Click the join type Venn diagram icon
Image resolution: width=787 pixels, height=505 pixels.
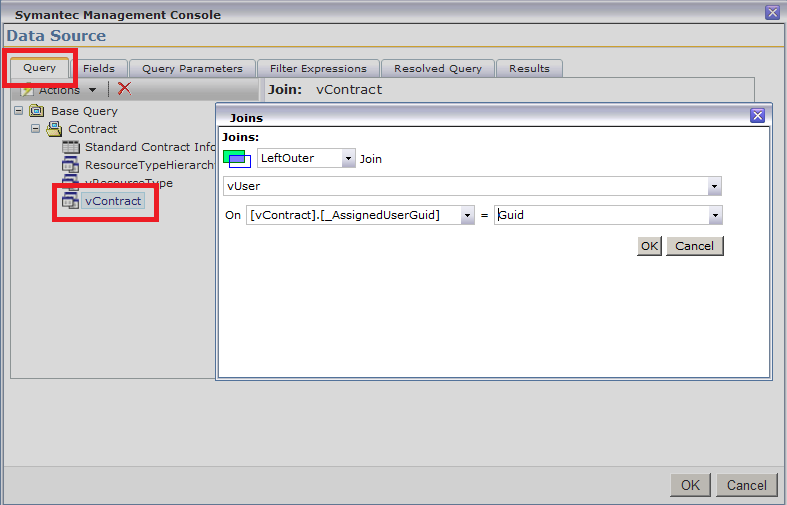click(x=237, y=159)
